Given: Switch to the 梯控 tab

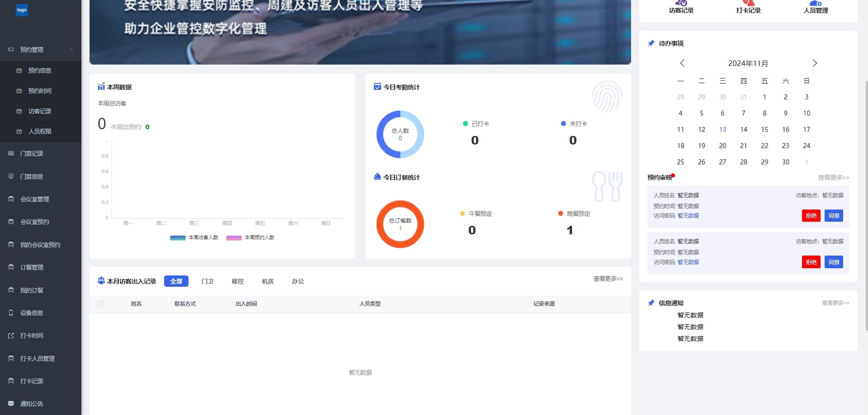Looking at the screenshot, I should (x=238, y=281).
